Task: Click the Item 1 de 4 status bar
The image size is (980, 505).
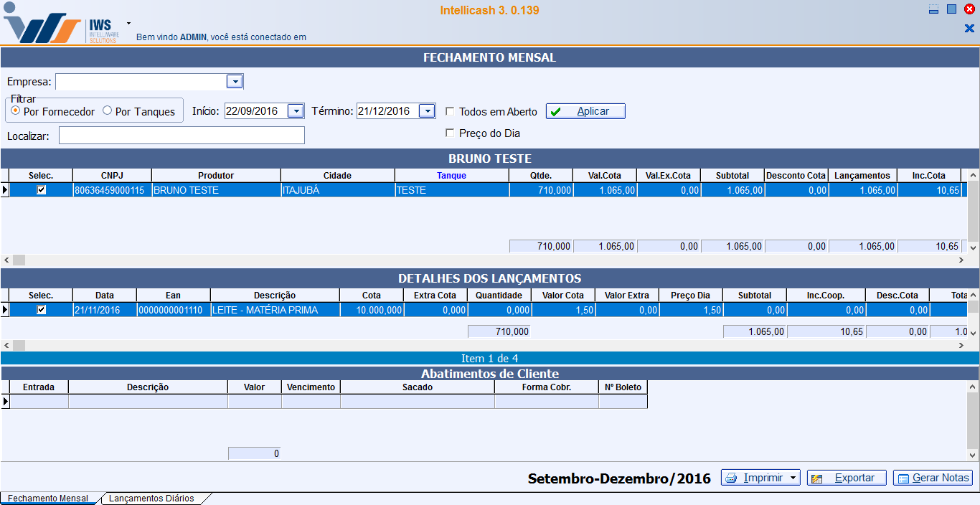Action: (490, 358)
